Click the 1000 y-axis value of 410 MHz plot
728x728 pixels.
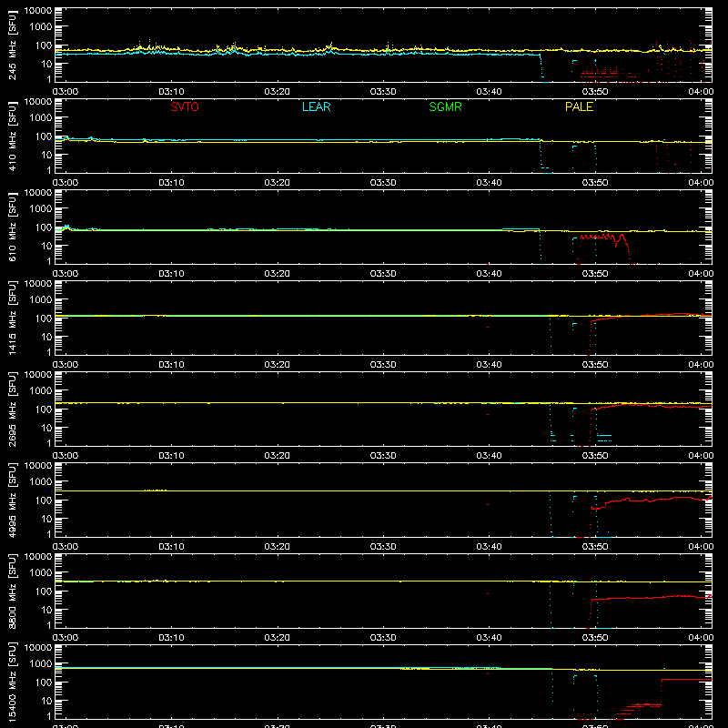coord(41,118)
